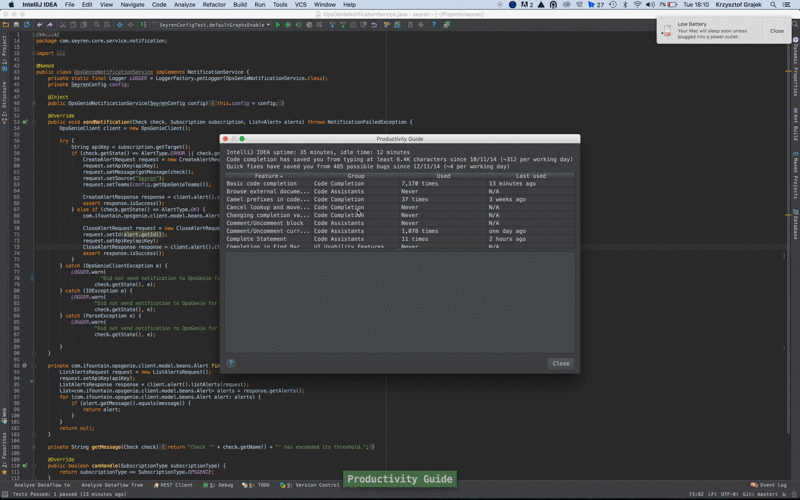Click the implements gutter icon at line 110
This screenshot has height=500, width=800.
[24, 466]
